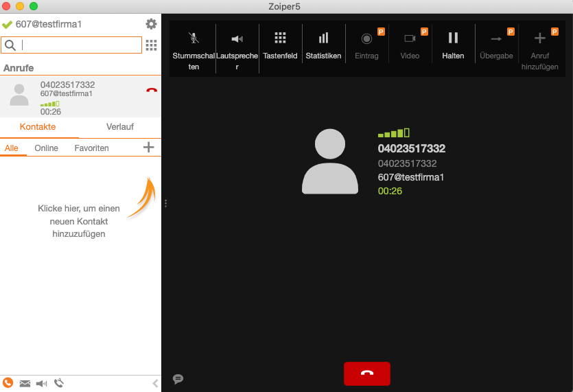The width and height of the screenshot is (573, 392).
Task: Enable Video in the call toolbar
Action: (x=410, y=45)
